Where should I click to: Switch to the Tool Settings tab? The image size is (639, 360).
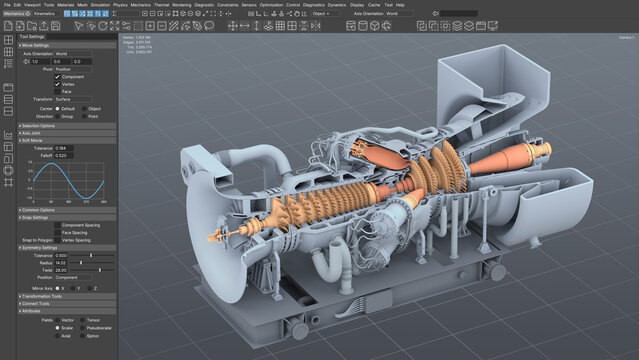pos(32,37)
